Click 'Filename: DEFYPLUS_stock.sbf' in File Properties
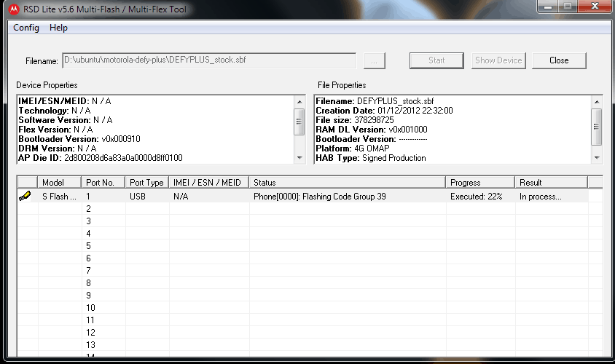 pyautogui.click(x=375, y=101)
